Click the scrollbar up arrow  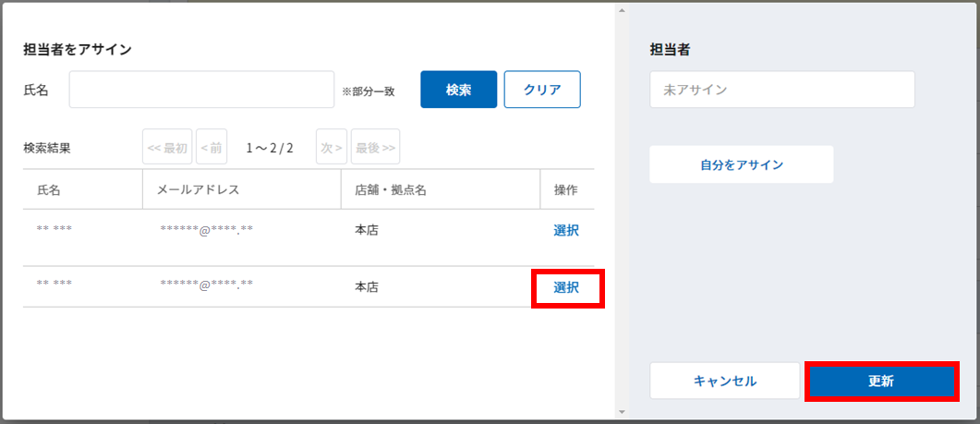(x=621, y=11)
